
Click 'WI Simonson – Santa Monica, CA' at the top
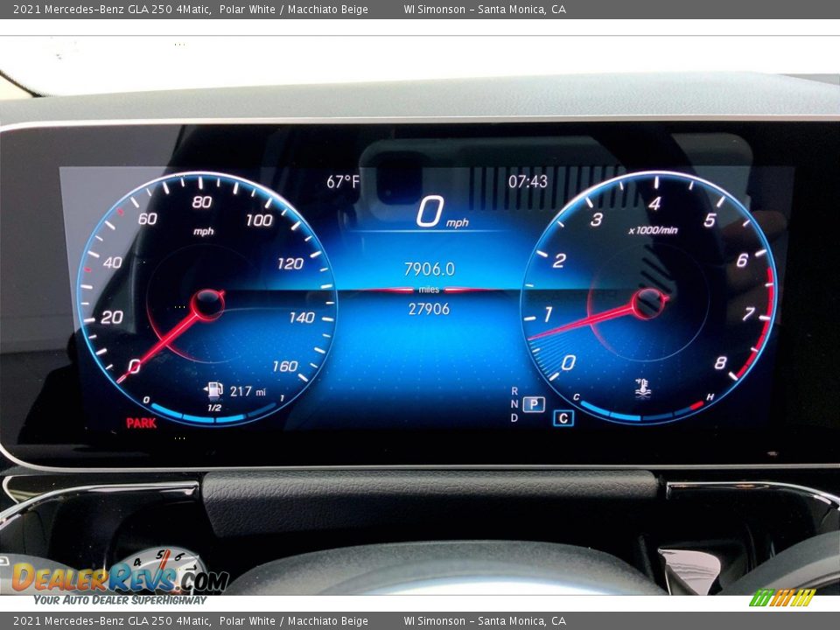[485, 9]
